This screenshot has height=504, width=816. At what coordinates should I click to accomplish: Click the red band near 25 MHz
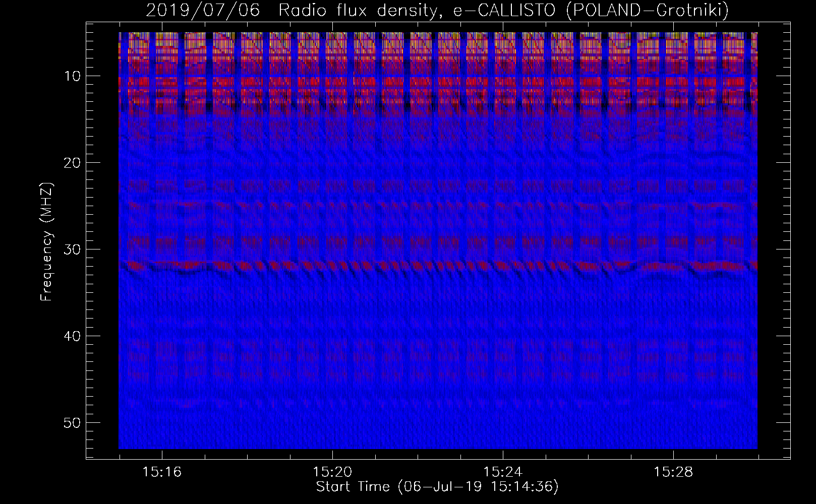coord(438,206)
